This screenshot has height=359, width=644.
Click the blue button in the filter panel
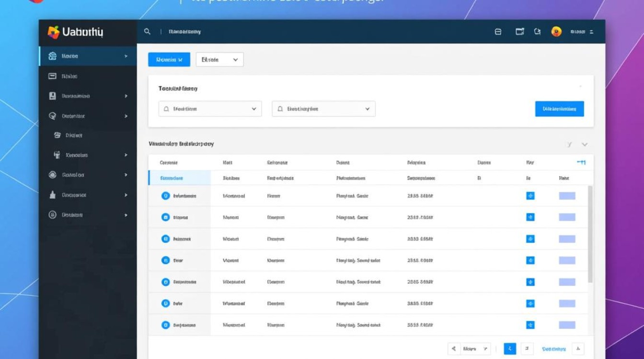(559, 109)
